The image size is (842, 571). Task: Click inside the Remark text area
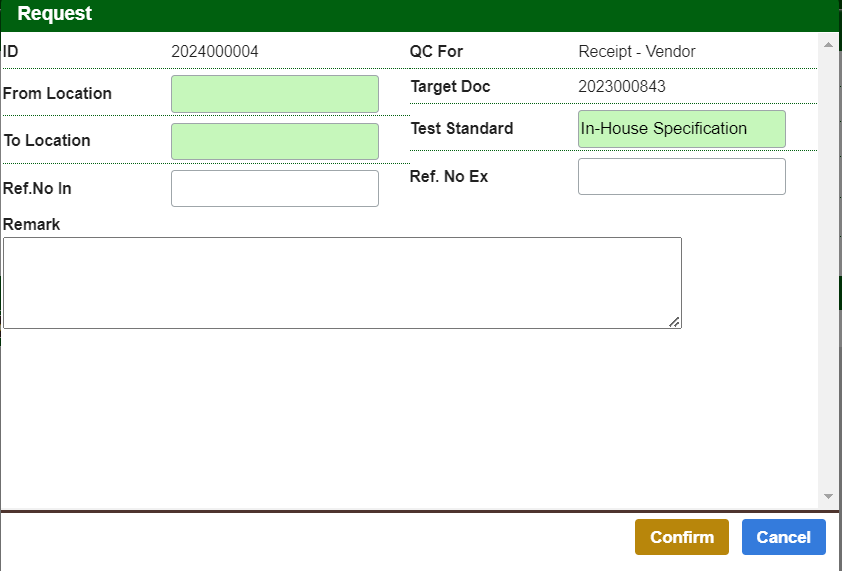(342, 282)
